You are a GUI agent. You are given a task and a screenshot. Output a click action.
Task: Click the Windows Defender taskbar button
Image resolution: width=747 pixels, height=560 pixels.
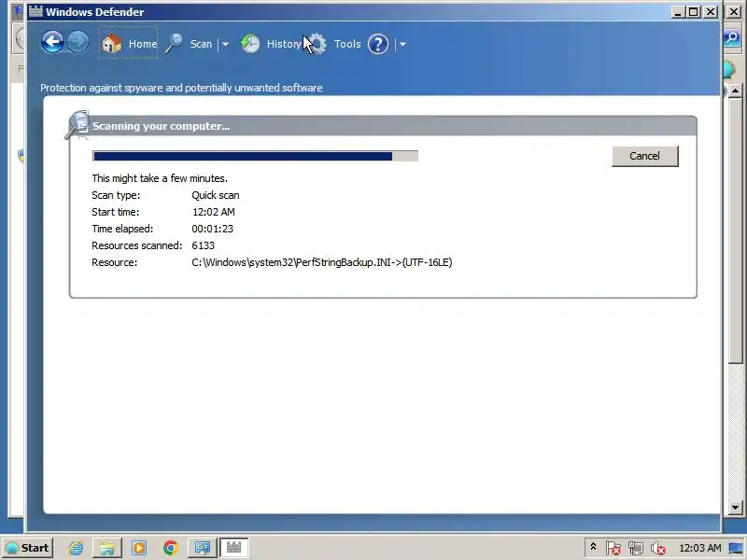point(234,548)
